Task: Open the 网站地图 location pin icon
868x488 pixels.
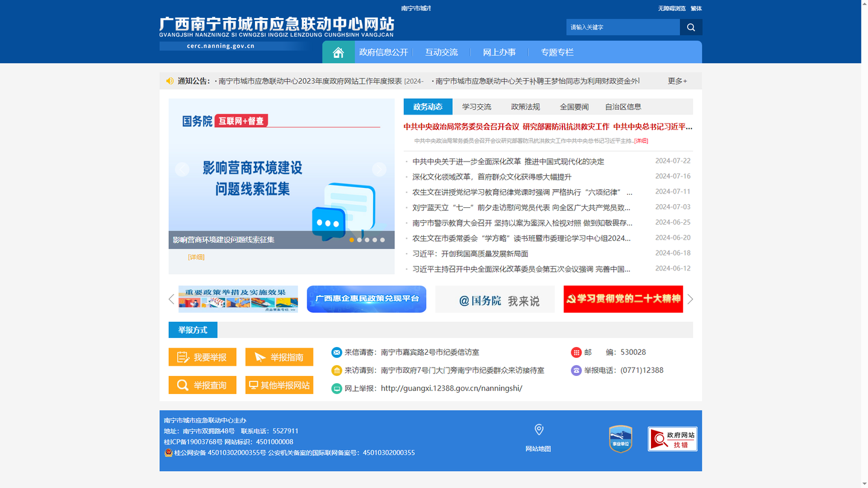Action: click(x=539, y=430)
